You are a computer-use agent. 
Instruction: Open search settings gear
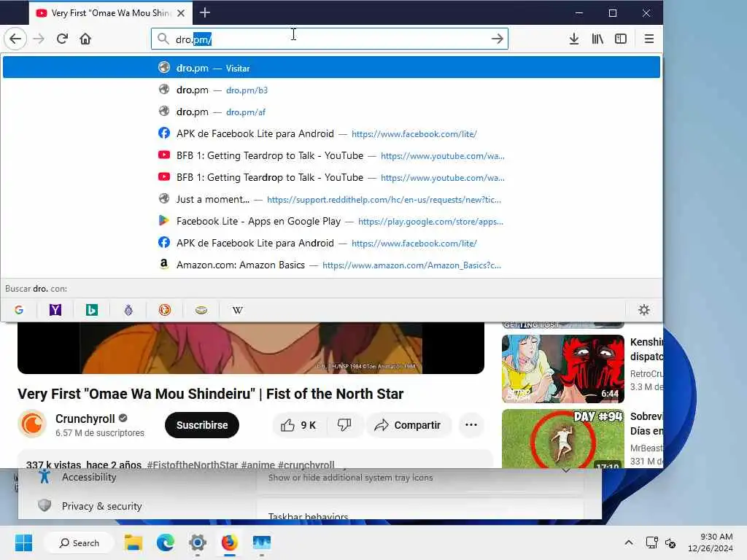pyautogui.click(x=643, y=310)
